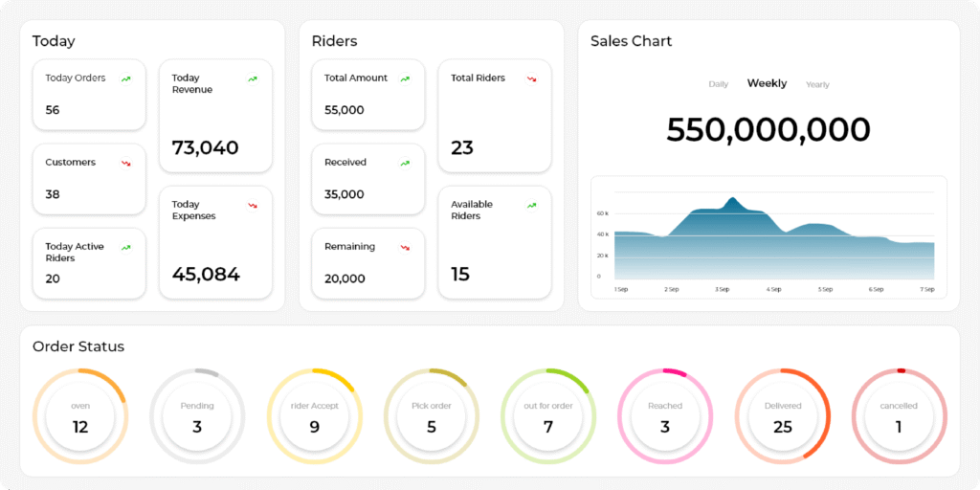Select the cancelled order progress ring
This screenshot has height=490, width=980.
click(899, 417)
